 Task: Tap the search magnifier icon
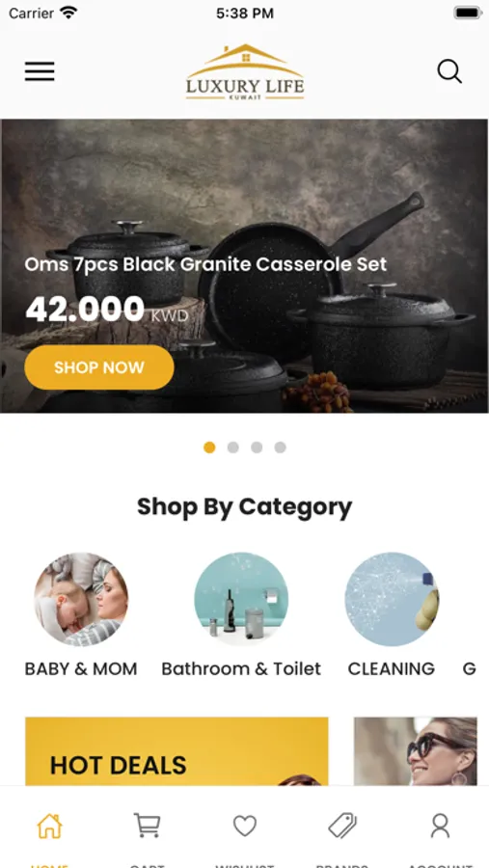(449, 71)
